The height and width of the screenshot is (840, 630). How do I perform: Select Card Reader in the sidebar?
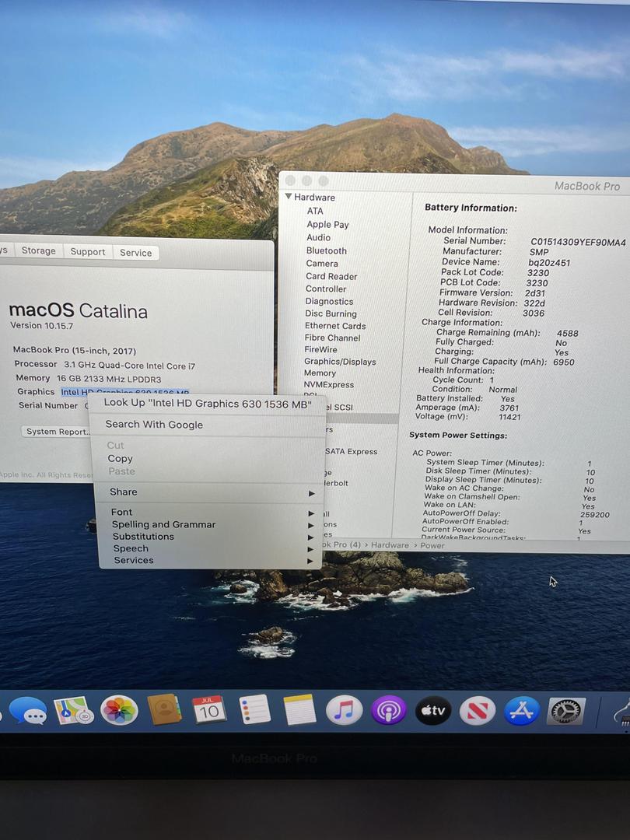point(331,276)
